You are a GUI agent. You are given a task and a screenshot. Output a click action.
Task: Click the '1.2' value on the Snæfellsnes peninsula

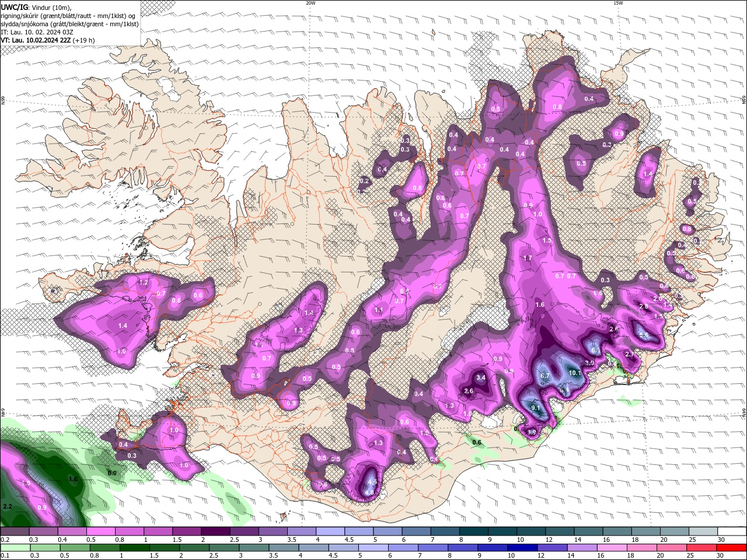[x=144, y=282]
